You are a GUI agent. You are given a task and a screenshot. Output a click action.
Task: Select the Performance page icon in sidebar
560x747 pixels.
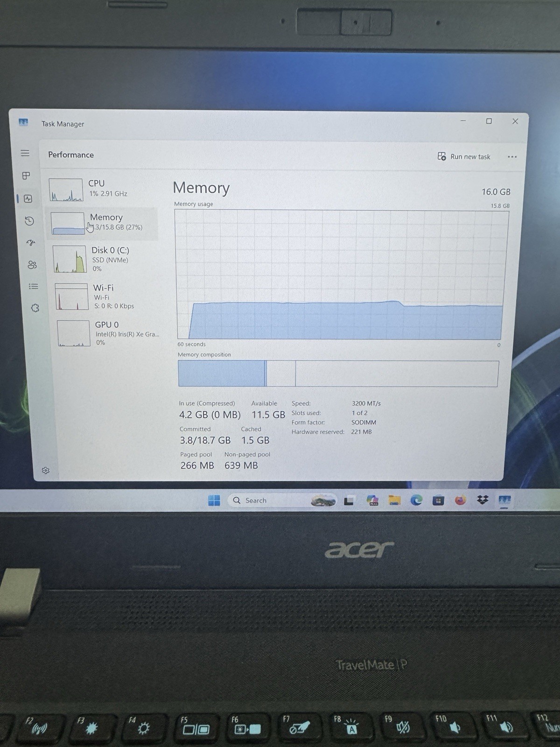point(28,198)
